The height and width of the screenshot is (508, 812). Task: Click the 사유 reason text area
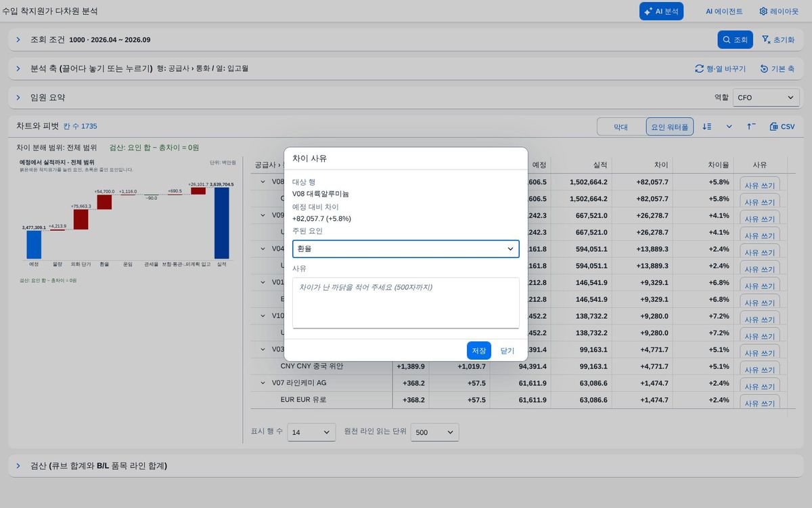coord(406,303)
